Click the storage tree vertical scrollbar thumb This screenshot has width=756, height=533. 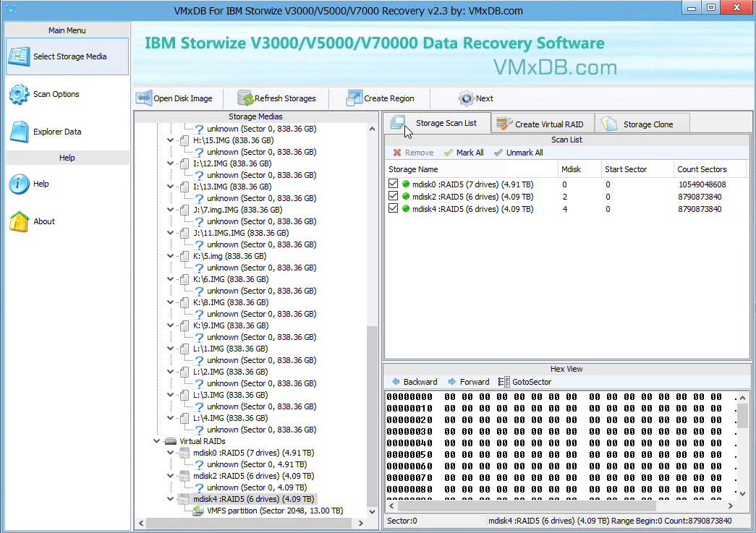(372, 416)
